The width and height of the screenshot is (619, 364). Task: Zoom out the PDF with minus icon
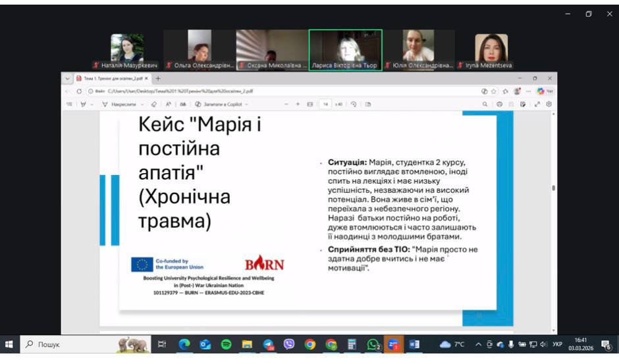click(286, 104)
